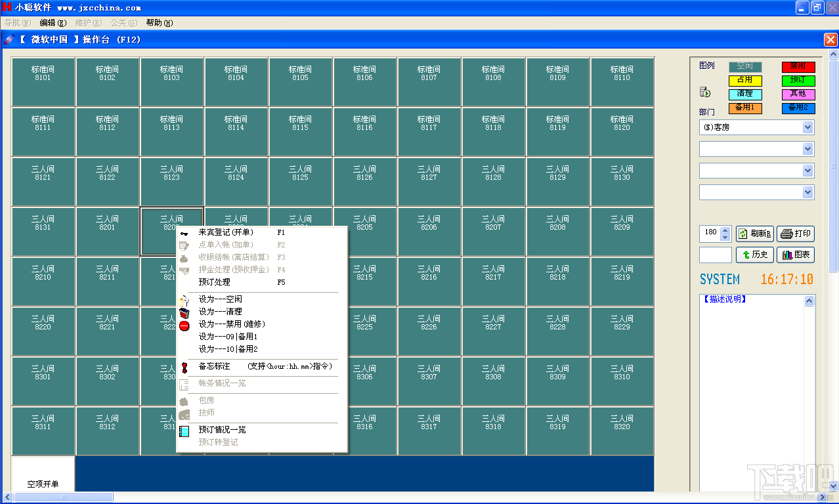Select room tile 三人间 8130
The image size is (839, 504).
pyautogui.click(x=622, y=182)
